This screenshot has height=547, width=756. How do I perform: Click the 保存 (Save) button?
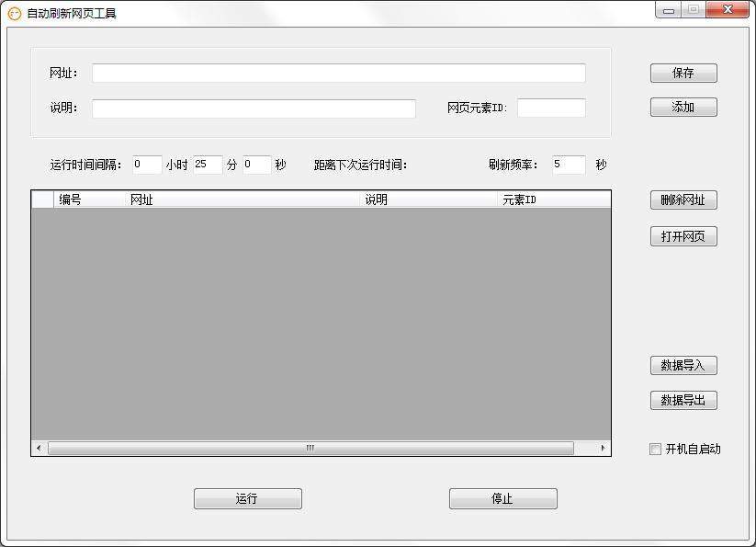[683, 73]
